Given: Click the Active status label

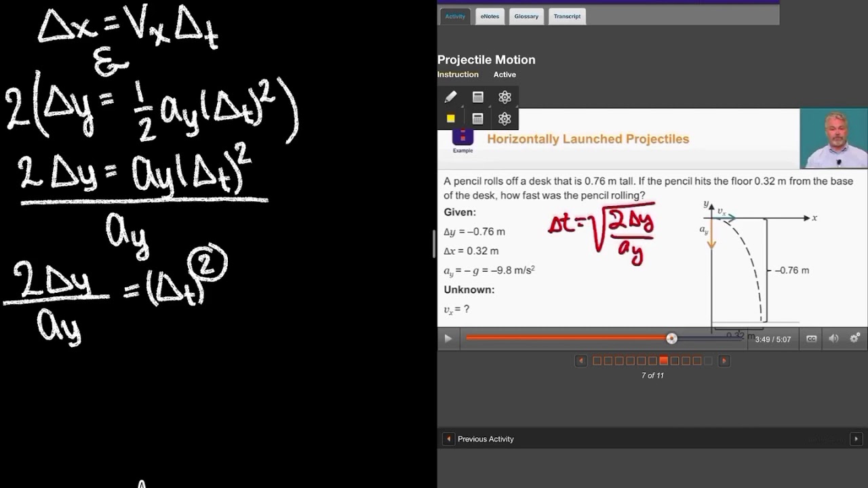Looking at the screenshot, I should pyautogui.click(x=505, y=75).
